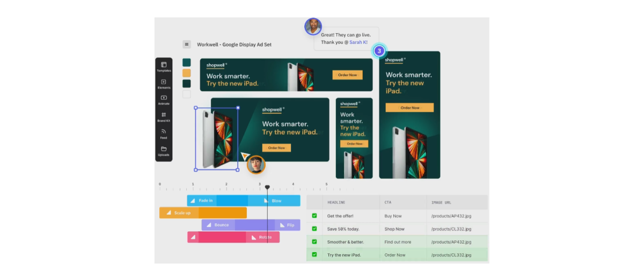Image resolution: width=644 pixels, height=280 pixels.
Task: Open the Brand Kit panel
Action: point(164,117)
